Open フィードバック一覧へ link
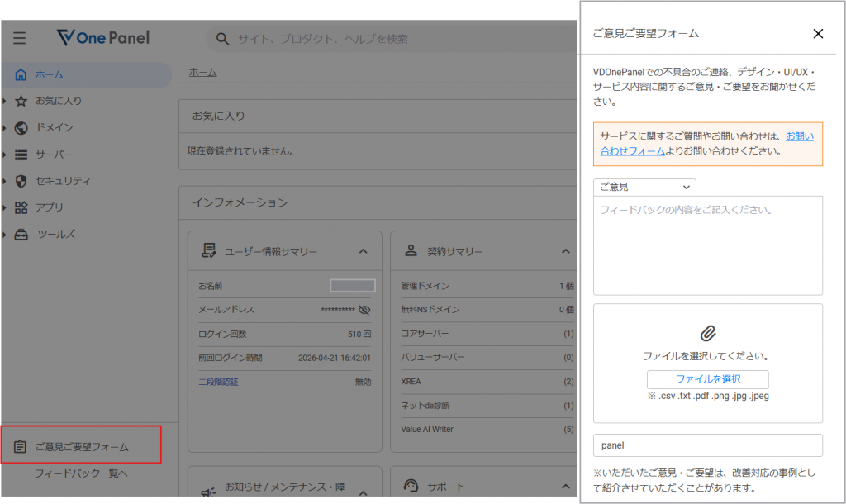 81,473
